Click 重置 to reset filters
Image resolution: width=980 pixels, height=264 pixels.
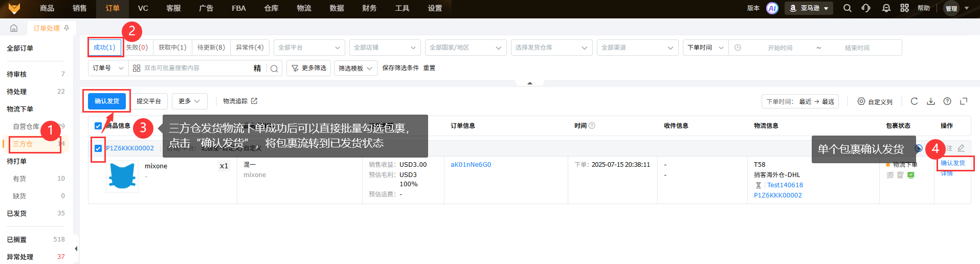(x=429, y=68)
